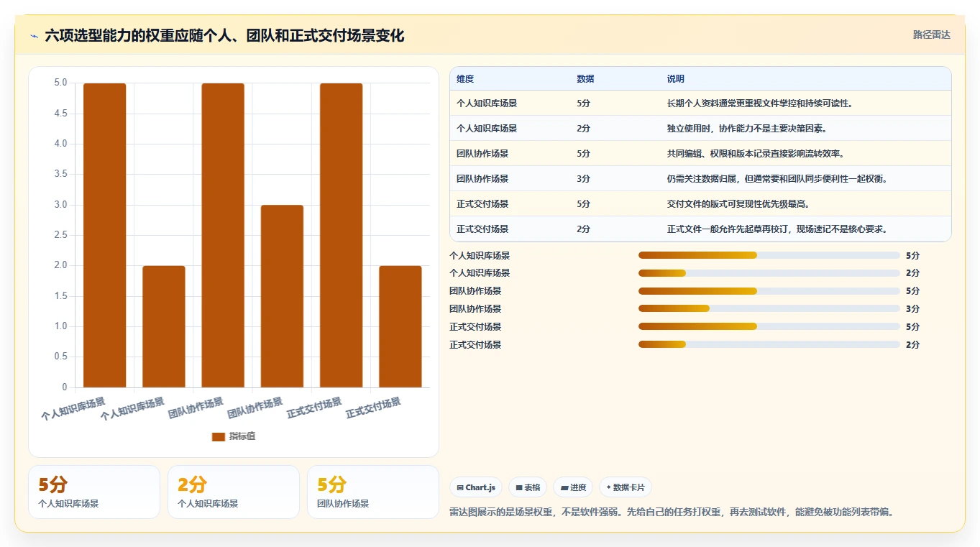Click 个人知识库场景 in the table row scored 5分
Image resolution: width=980 pixels, height=547 pixels.
(487, 104)
